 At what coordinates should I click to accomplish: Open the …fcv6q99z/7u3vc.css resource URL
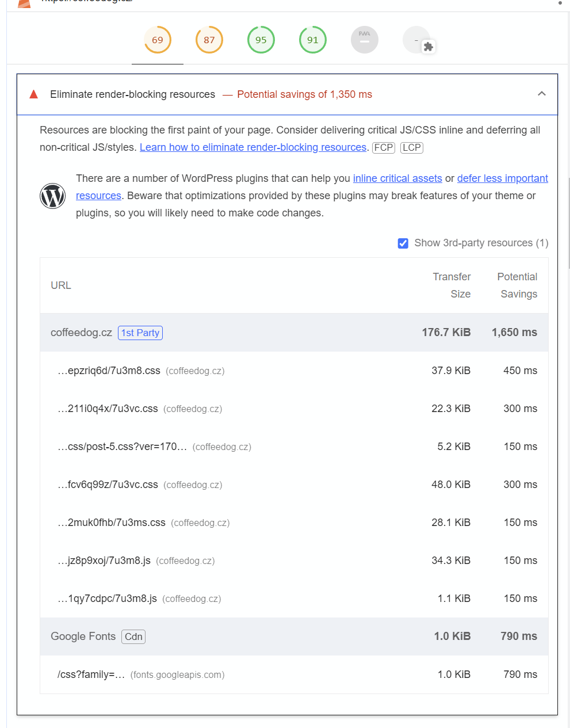point(108,485)
